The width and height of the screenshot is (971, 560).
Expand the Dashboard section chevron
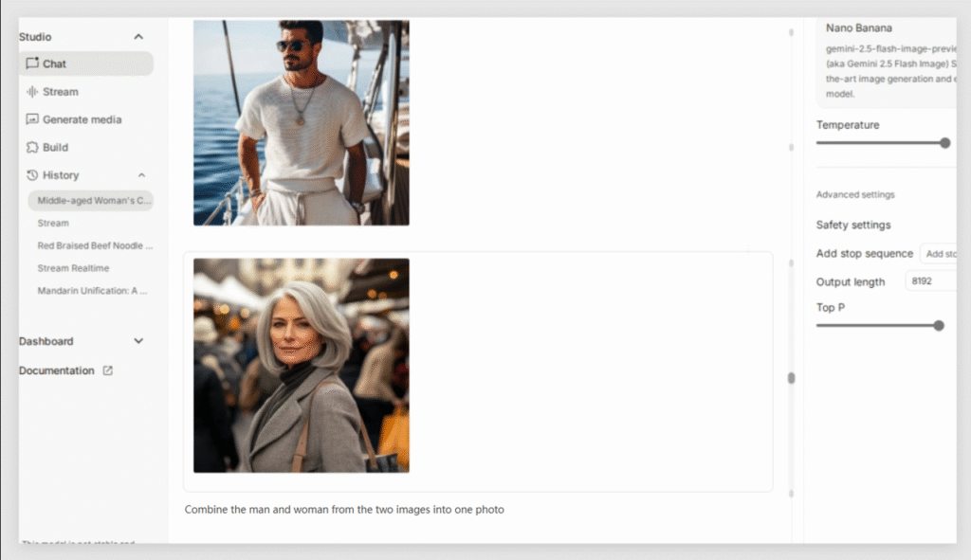pyautogui.click(x=138, y=341)
